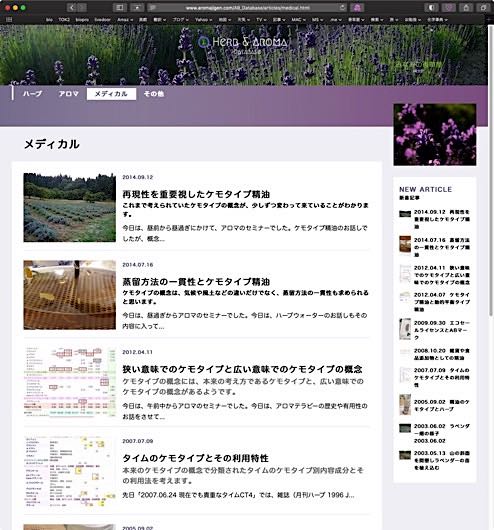Click the toolbar button right of the sidebar icon

[137, 7]
